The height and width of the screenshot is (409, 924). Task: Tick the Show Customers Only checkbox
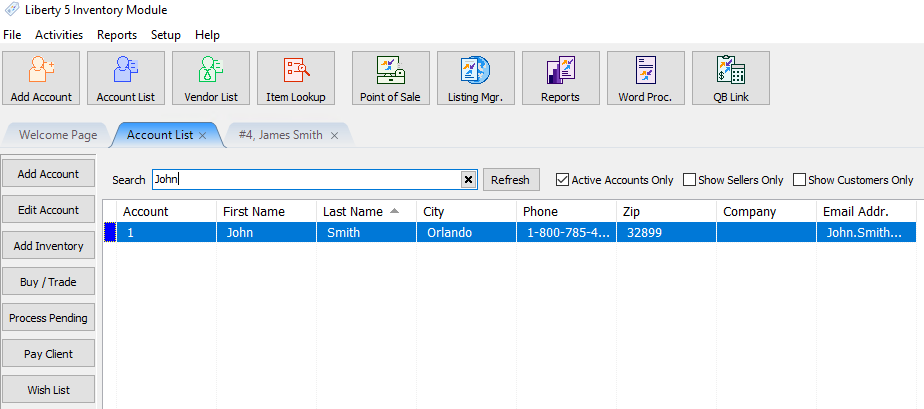[x=799, y=180]
